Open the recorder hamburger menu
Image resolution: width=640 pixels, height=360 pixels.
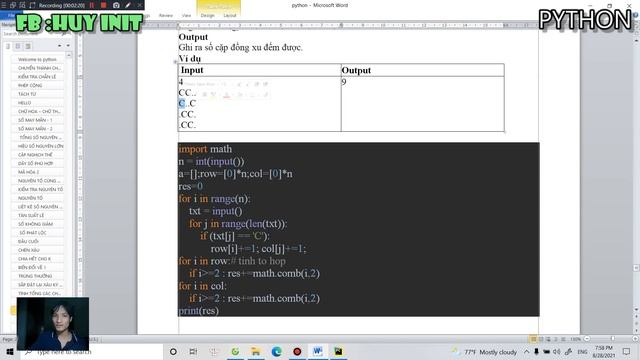(4, 5)
